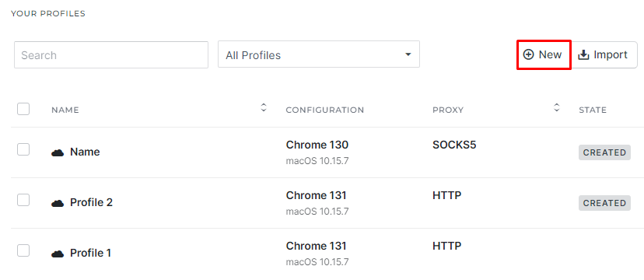The height and width of the screenshot is (280, 644).
Task: Check the box for Profile 2
Action: click(x=23, y=200)
